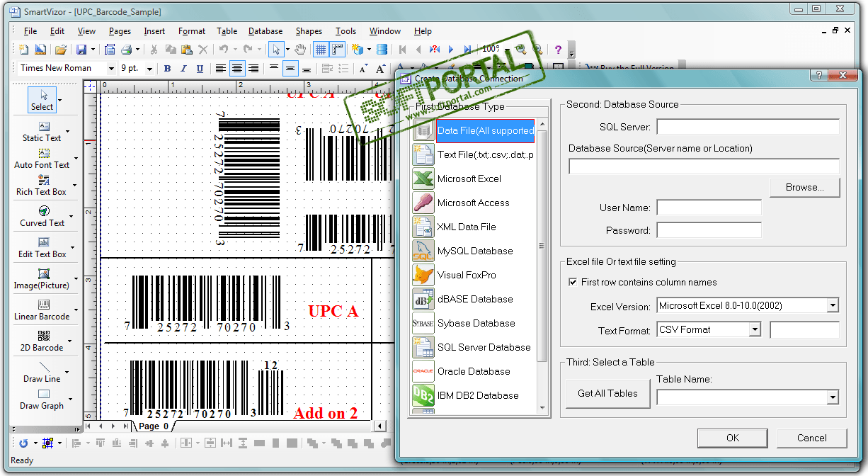Click the Redo arrow icon
868x476 pixels.
pyautogui.click(x=247, y=50)
